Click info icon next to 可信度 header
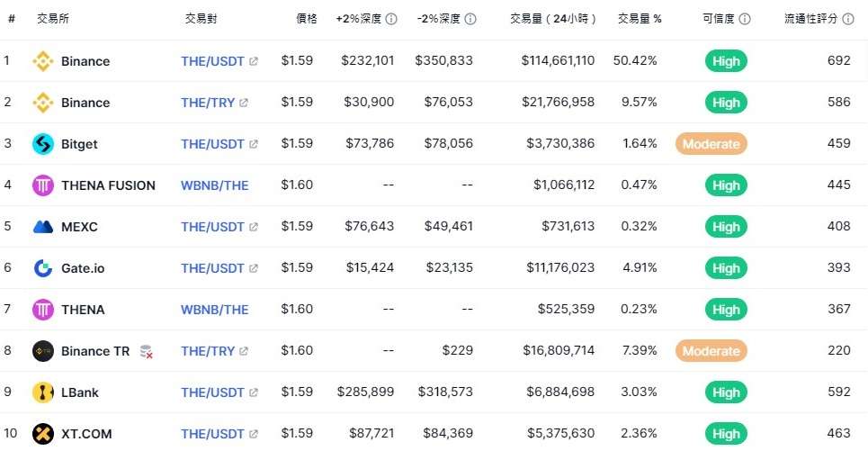 [x=745, y=19]
